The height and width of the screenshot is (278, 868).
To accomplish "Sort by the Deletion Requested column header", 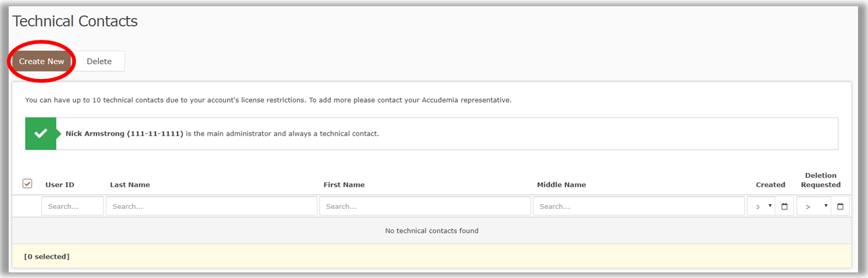I will point(820,180).
